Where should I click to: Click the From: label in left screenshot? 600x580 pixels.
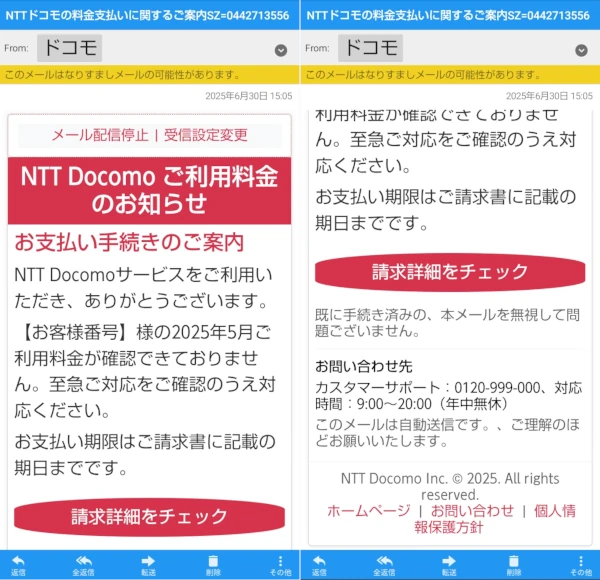[16, 48]
